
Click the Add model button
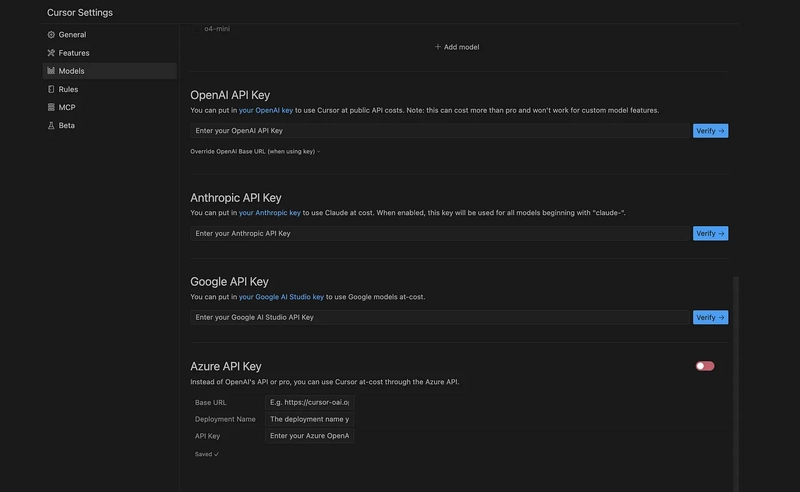pos(457,47)
